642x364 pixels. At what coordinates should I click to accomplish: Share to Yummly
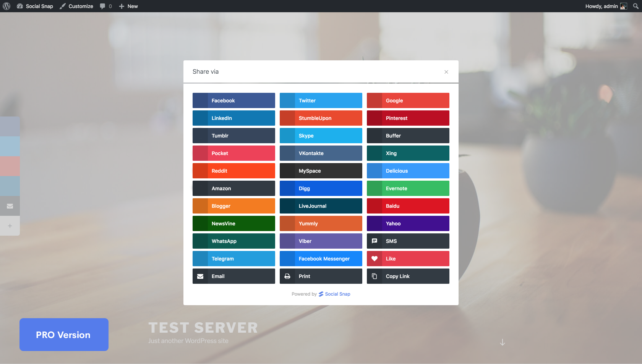point(321,223)
